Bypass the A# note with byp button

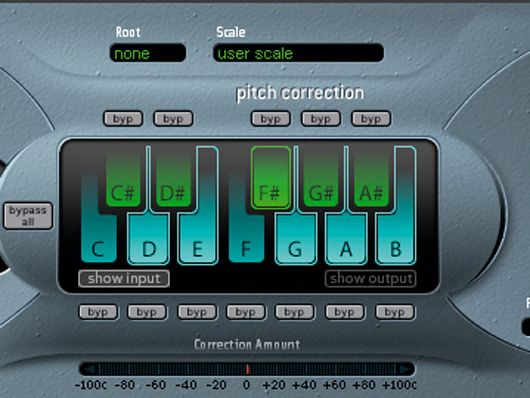point(371,119)
